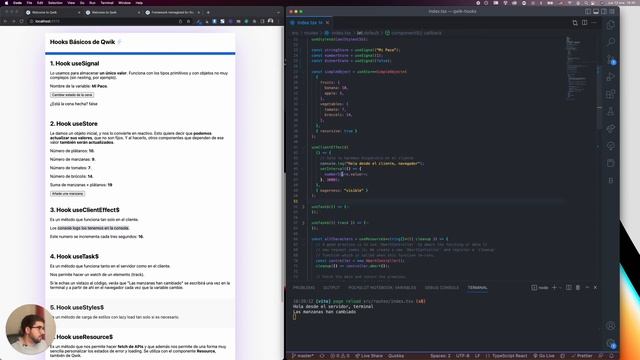640x360 pixels.
Task: Click the Hooks Básicos de Qwik heading
Action: tap(82, 42)
